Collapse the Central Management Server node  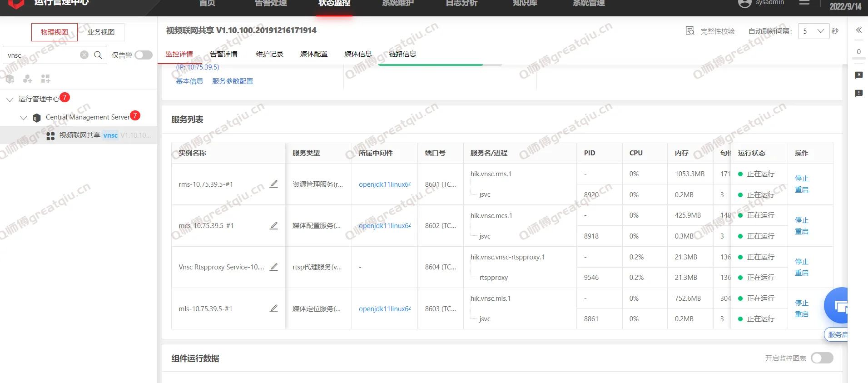(x=24, y=118)
